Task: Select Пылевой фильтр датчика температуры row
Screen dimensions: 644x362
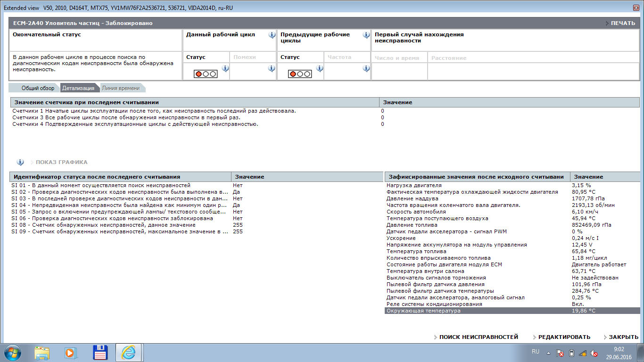Action: (512, 291)
